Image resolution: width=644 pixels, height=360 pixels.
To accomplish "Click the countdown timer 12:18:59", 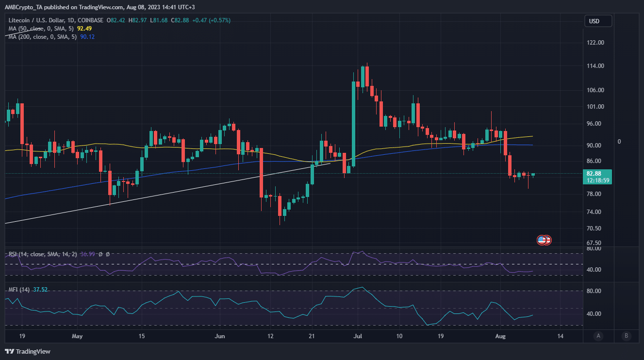I will (598, 180).
